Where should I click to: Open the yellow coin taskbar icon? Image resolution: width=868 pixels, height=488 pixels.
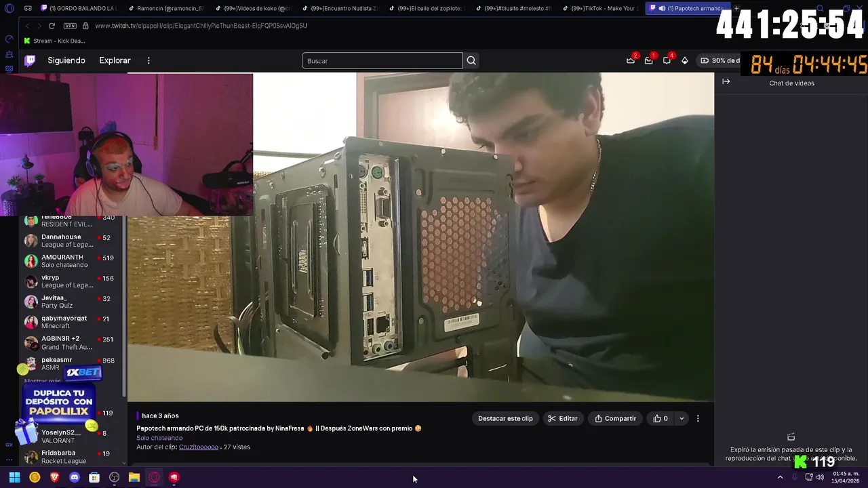click(35, 477)
